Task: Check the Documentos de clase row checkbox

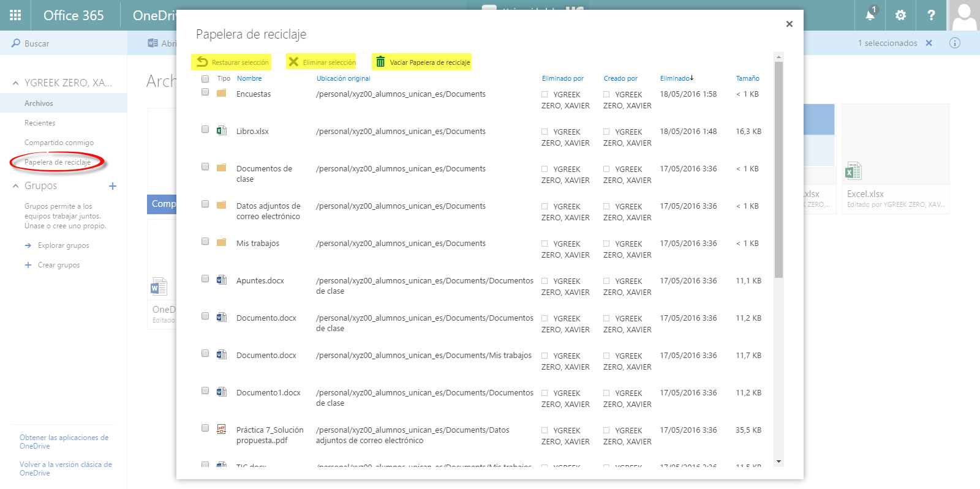Action: click(x=205, y=167)
